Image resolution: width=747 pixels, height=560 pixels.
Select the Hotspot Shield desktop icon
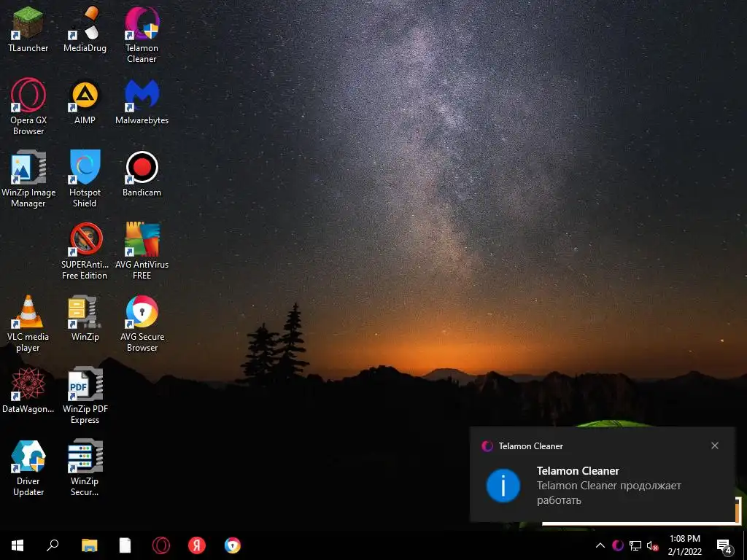[85, 179]
